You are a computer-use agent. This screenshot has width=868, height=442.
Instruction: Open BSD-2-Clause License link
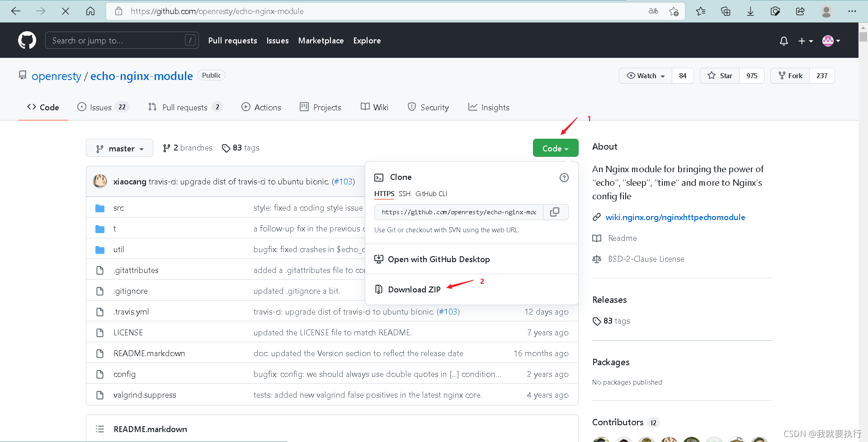(646, 259)
